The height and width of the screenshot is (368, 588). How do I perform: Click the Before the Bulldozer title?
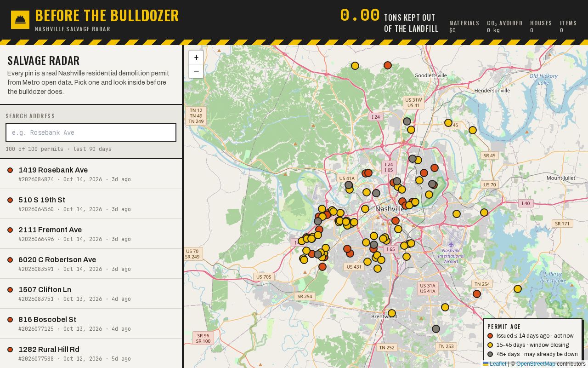[x=107, y=16]
